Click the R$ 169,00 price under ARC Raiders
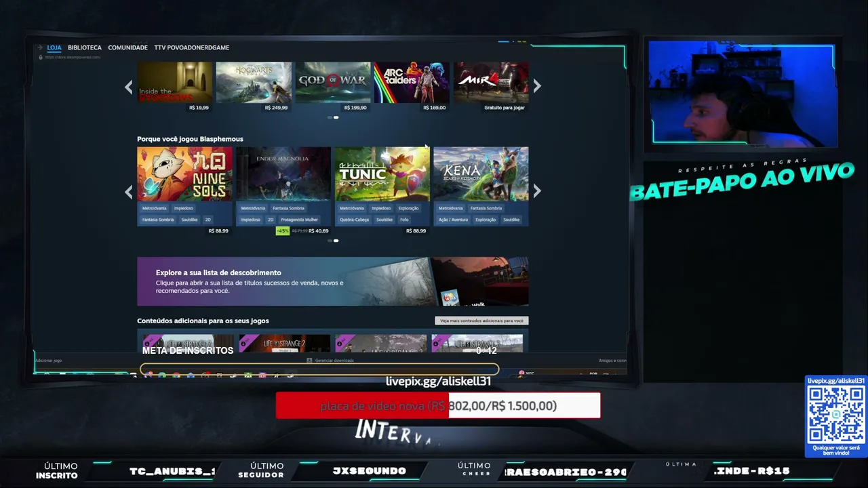Screen dimensions: 868x488 pyautogui.click(x=434, y=108)
